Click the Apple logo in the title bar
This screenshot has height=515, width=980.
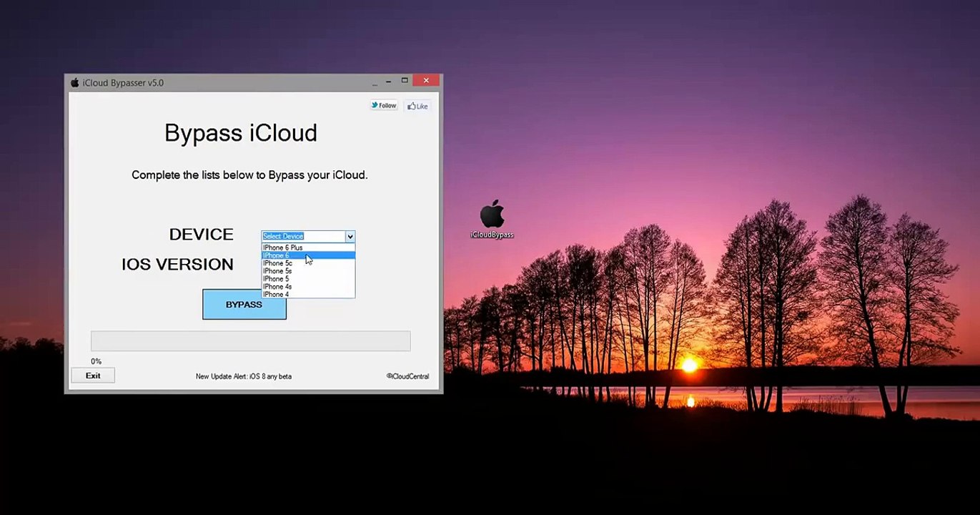pyautogui.click(x=74, y=83)
